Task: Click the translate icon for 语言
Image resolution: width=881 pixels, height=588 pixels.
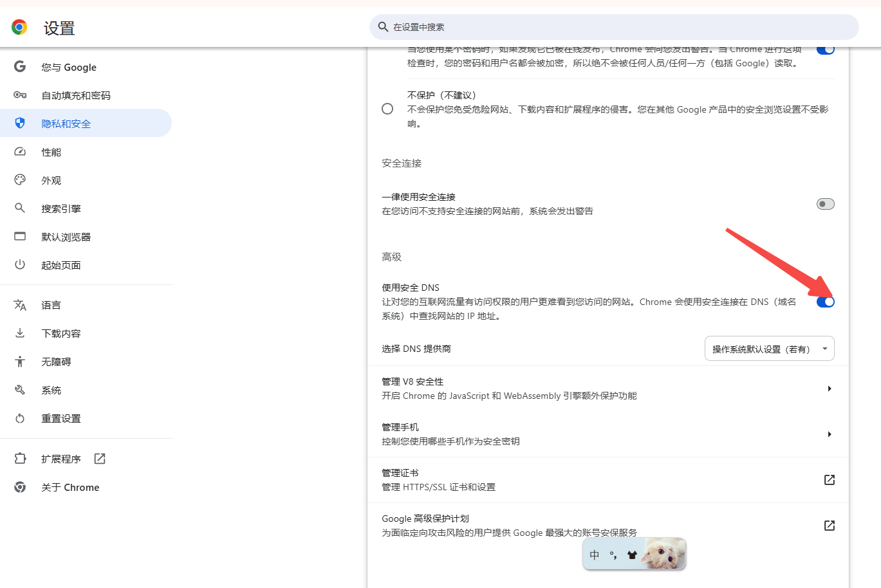Action: point(20,305)
